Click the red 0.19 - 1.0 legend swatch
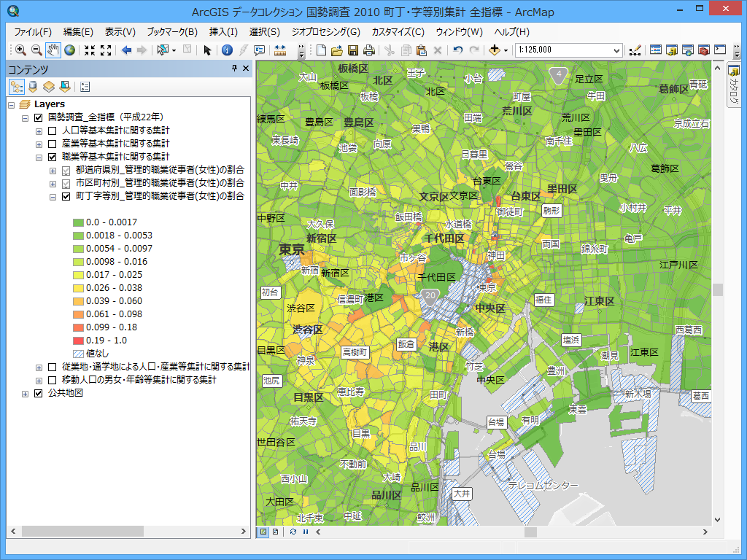 (77, 341)
